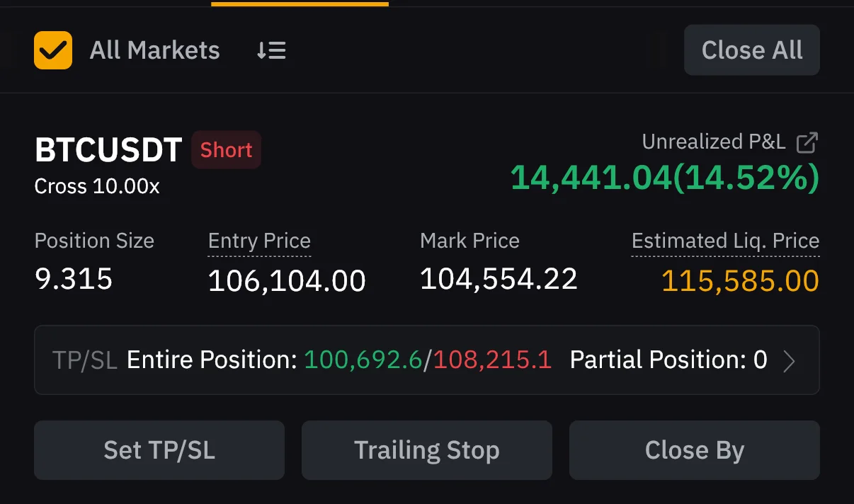Select the green take-profit value 100,692.6
This screenshot has width=854, height=504.
(363, 360)
